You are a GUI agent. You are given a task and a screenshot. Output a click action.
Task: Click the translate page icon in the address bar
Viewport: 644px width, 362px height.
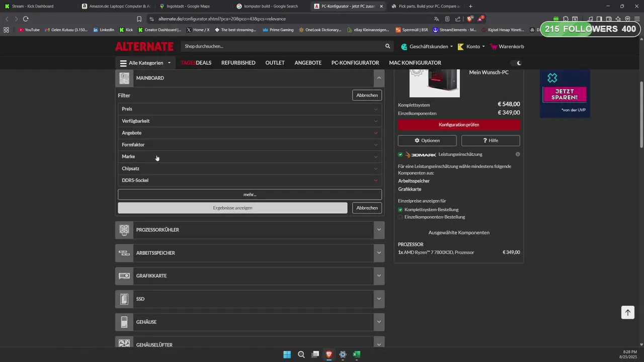pos(437,19)
